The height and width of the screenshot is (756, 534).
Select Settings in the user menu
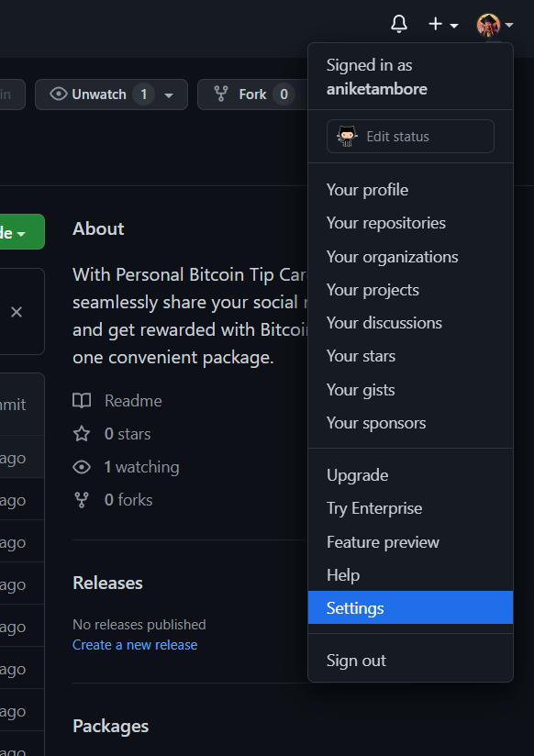pos(410,607)
